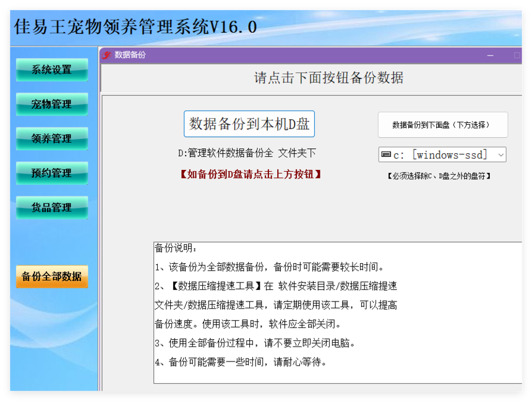This screenshot has width=532, height=401.
Task: Open the c: [windows-ssd] drive dropdown
Action: click(x=442, y=154)
